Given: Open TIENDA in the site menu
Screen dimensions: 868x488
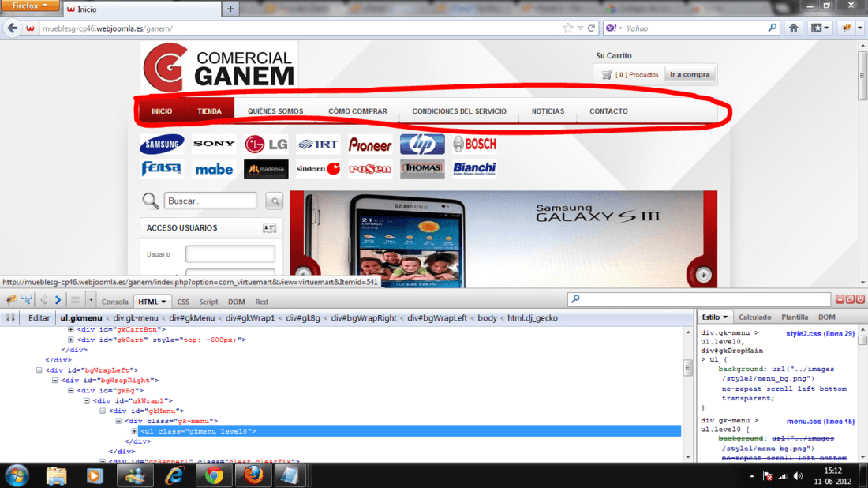Looking at the screenshot, I should pos(209,111).
